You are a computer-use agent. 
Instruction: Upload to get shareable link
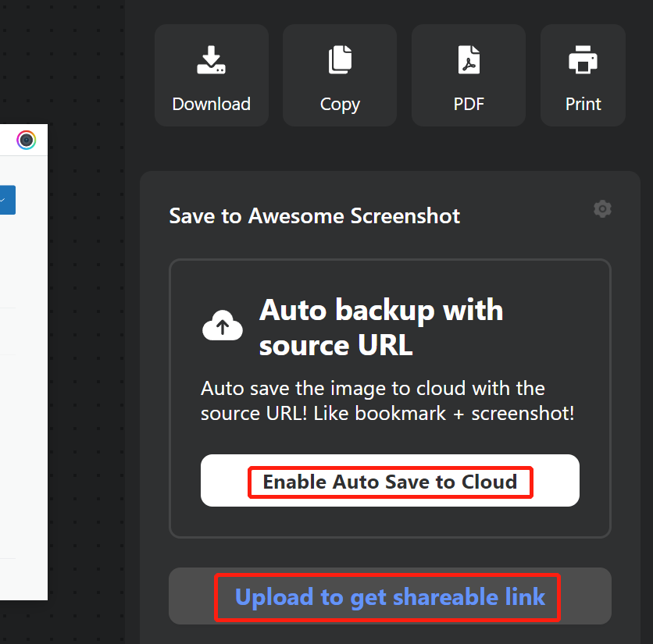[x=390, y=596]
